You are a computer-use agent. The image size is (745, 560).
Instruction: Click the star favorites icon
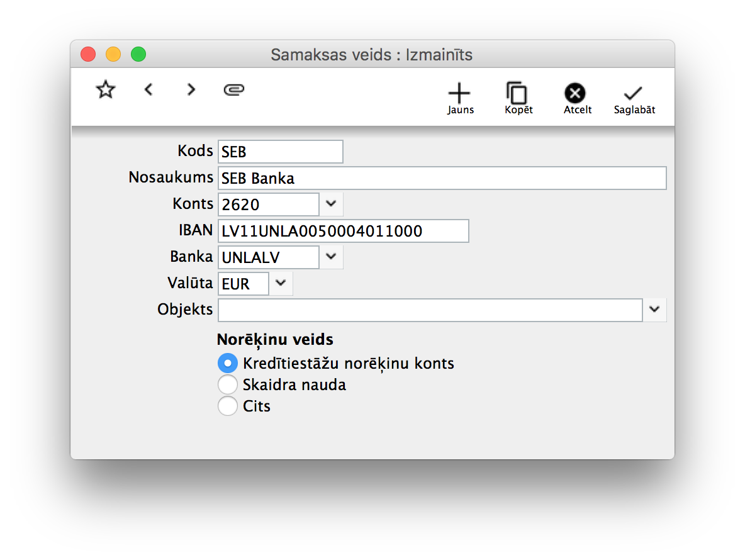pyautogui.click(x=106, y=90)
